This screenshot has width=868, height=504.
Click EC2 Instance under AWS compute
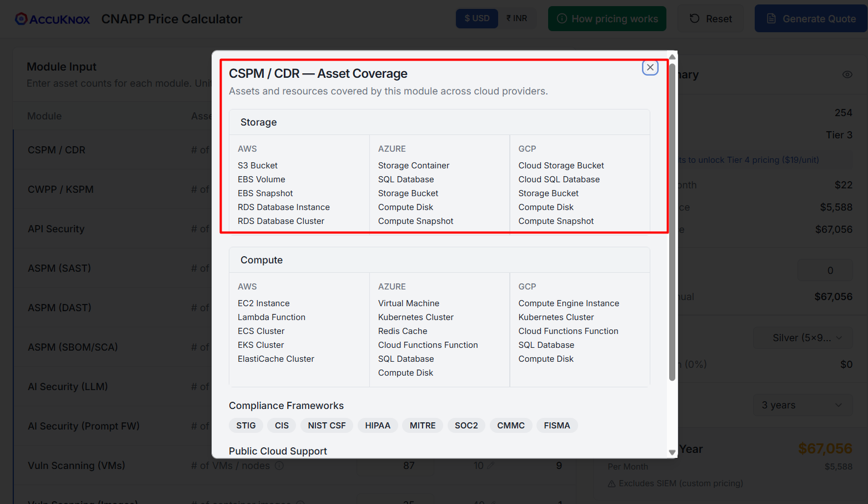(x=264, y=303)
